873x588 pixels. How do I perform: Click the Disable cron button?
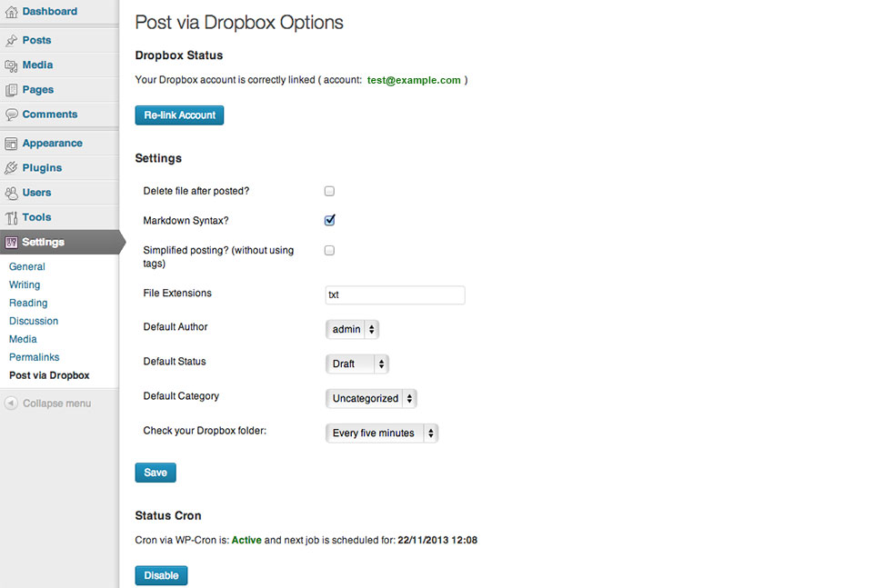coord(161,575)
